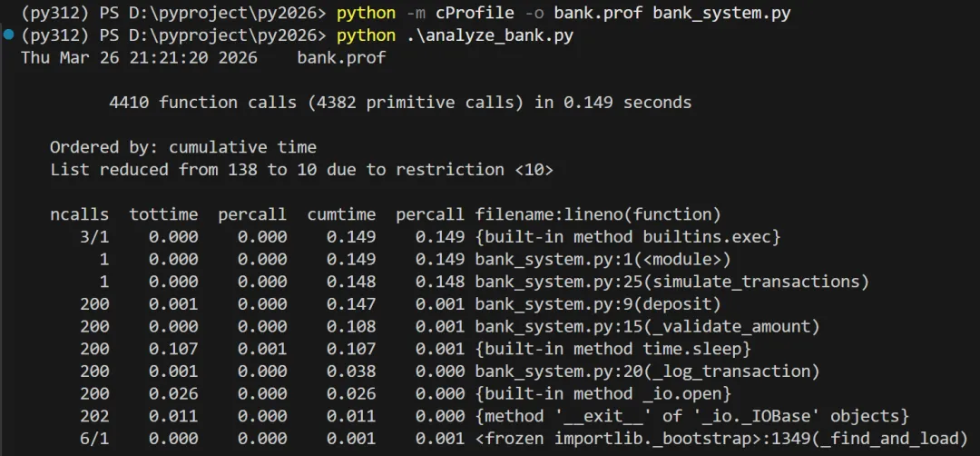Click the built-in method builtins.exec entry
This screenshot has height=456, width=980.
tap(628, 237)
